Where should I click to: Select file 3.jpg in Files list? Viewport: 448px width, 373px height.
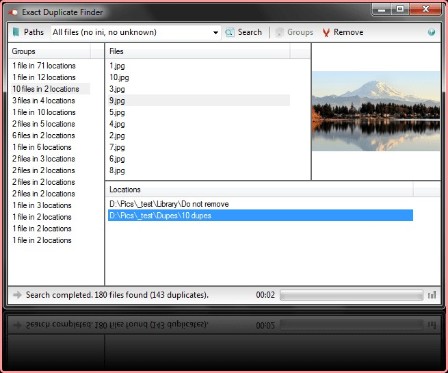[x=198, y=89]
